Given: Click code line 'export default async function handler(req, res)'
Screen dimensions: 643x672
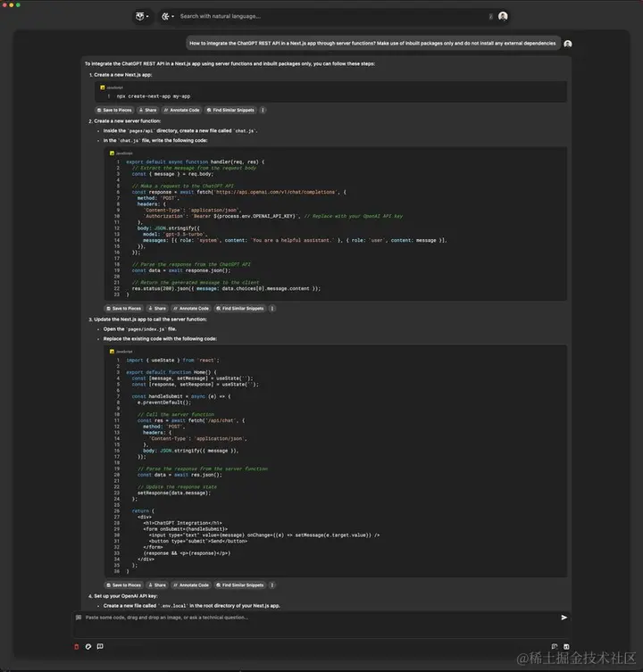Looking at the screenshot, I should 196,162.
